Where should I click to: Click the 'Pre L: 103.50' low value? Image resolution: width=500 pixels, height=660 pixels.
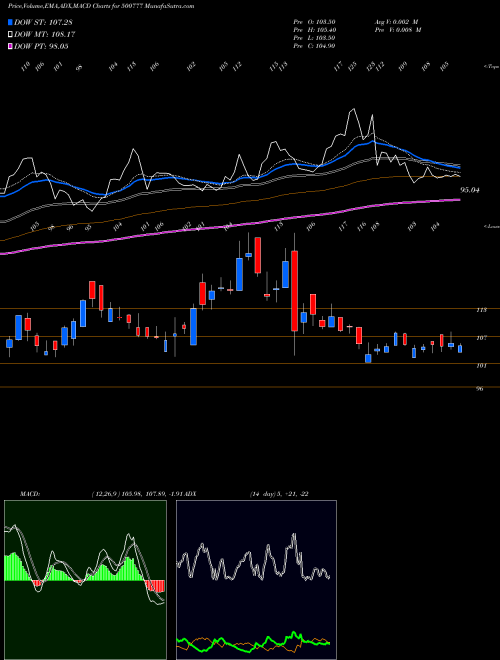[314, 38]
